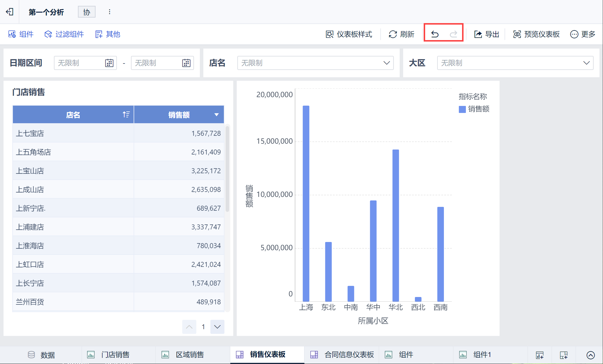Switch to the 合同信息仪表板 tab
The width and height of the screenshot is (603, 364).
[x=349, y=355]
